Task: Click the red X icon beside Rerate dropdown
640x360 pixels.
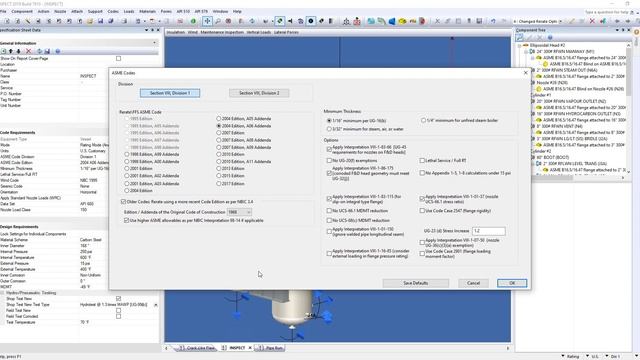Action: click(x=592, y=21)
